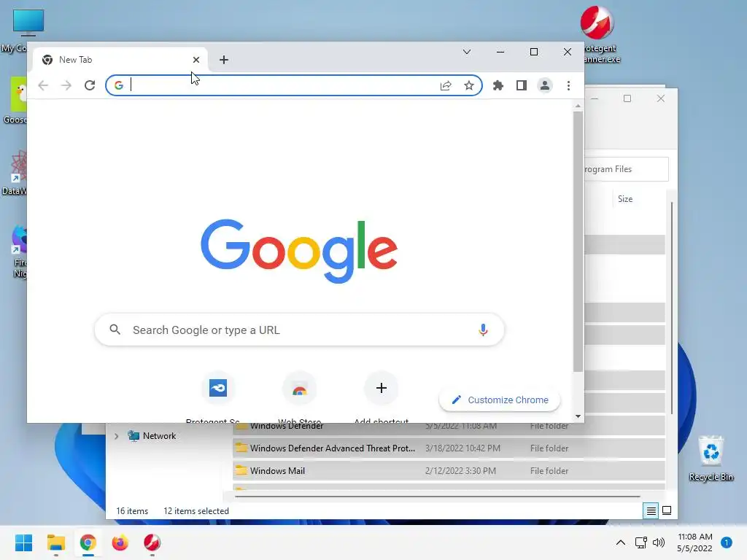Open Chrome Extensions puzzle icon

498,85
